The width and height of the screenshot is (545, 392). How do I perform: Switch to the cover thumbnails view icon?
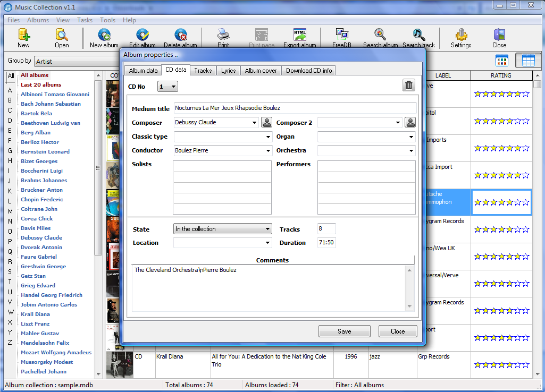tap(501, 61)
